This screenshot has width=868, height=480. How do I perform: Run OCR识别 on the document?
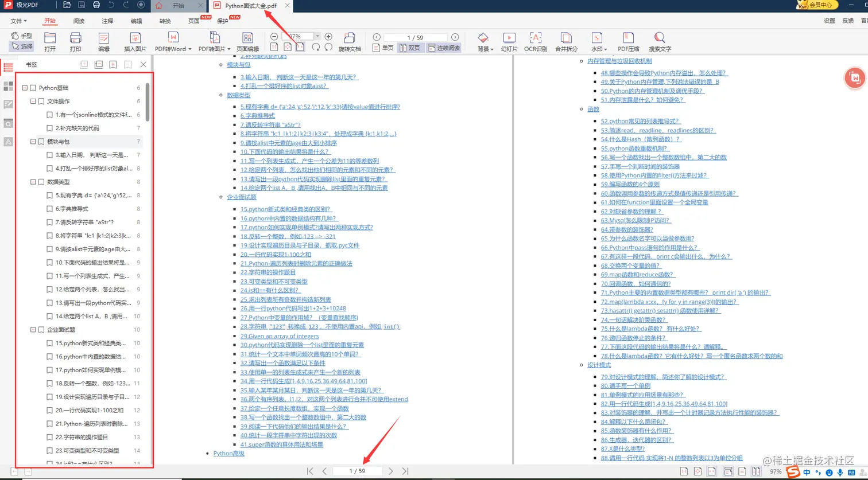point(535,41)
